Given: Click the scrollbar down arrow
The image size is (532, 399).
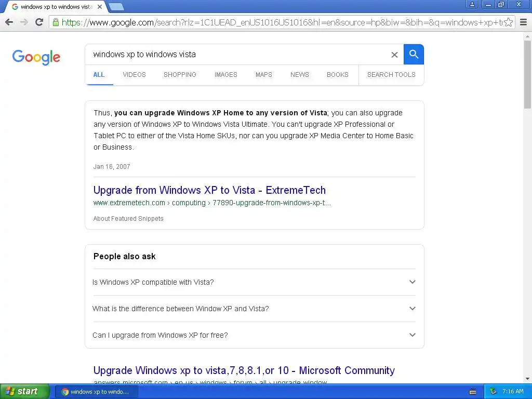Looking at the screenshot, I should [527, 379].
